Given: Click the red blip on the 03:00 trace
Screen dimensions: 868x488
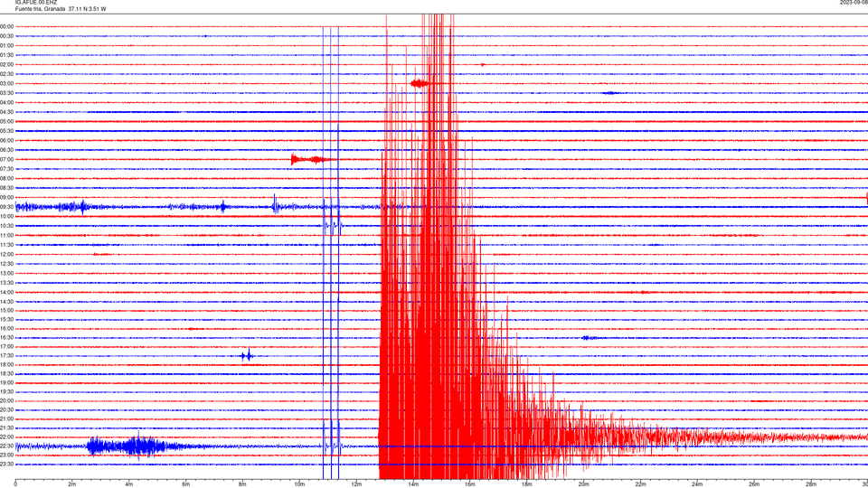Looking at the screenshot, I should (x=420, y=83).
